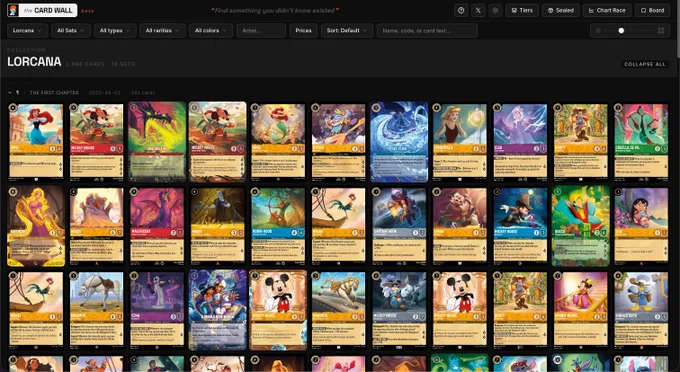The height and width of the screenshot is (372, 680).
Task: Open the Sealed products view
Action: 561,10
